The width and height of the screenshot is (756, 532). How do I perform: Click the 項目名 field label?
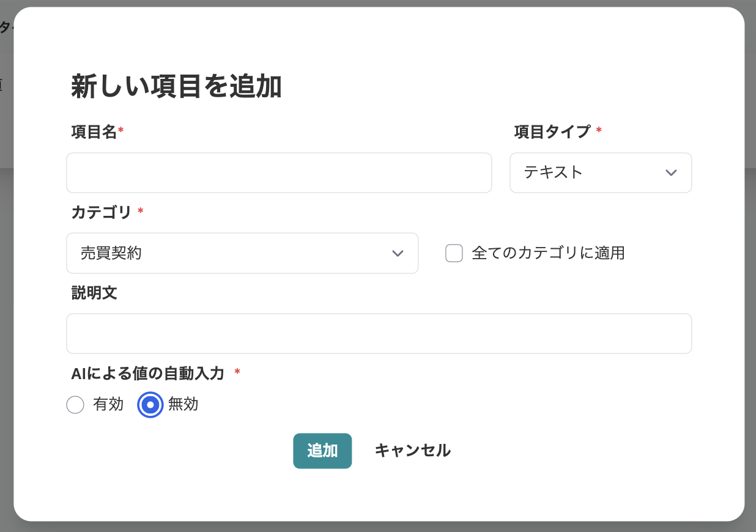[94, 131]
